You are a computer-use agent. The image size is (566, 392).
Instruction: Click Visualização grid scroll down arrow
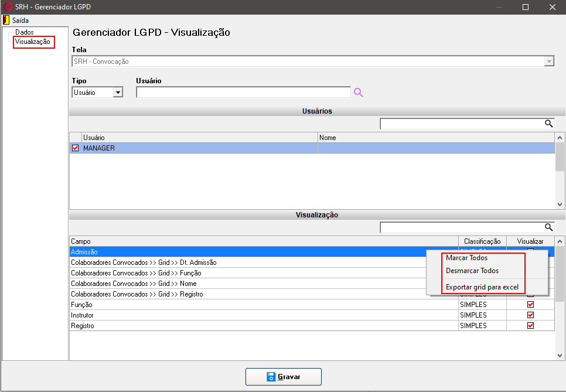[560, 356]
